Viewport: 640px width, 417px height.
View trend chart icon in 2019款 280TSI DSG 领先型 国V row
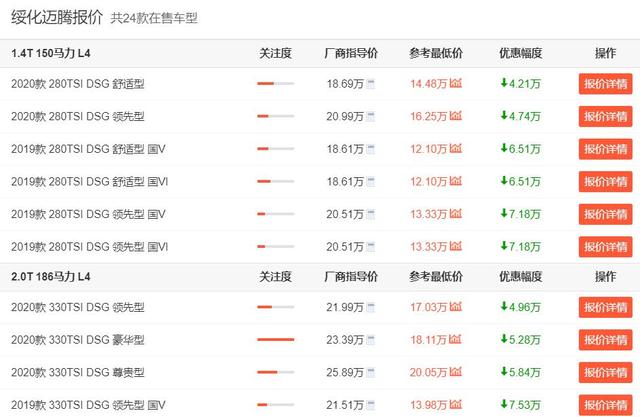coord(456,213)
